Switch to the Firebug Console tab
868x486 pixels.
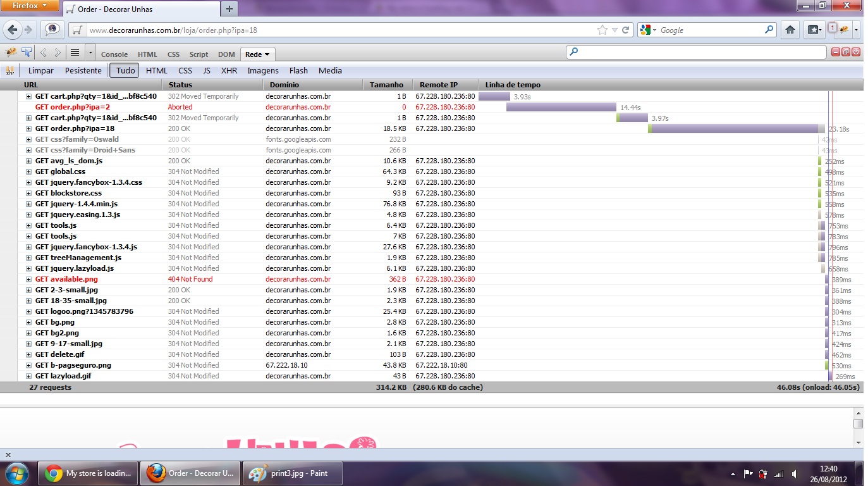pyautogui.click(x=114, y=54)
